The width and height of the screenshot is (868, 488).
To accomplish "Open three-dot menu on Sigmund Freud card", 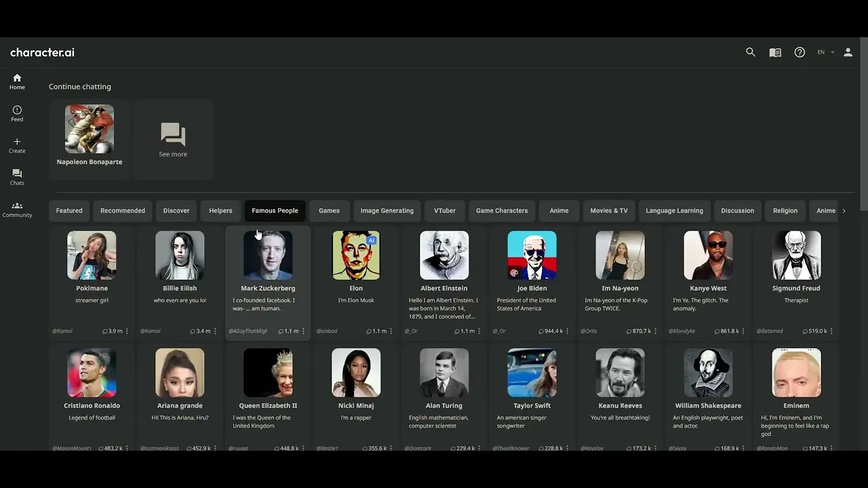I will (831, 331).
